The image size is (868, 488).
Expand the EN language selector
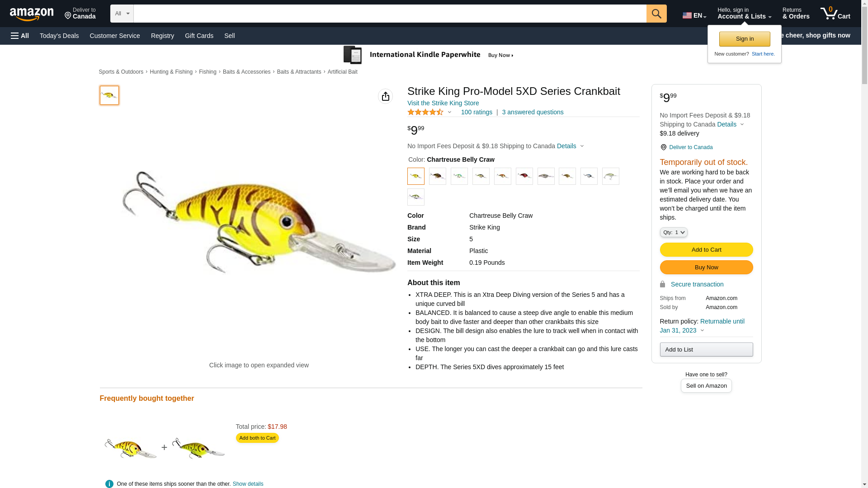[694, 15]
